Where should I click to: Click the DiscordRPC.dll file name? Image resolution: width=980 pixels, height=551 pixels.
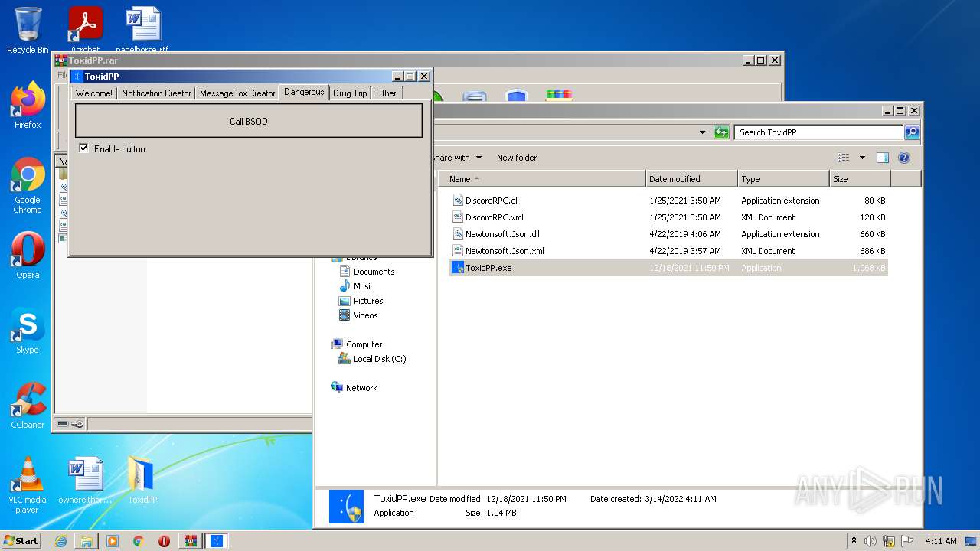[x=492, y=201]
